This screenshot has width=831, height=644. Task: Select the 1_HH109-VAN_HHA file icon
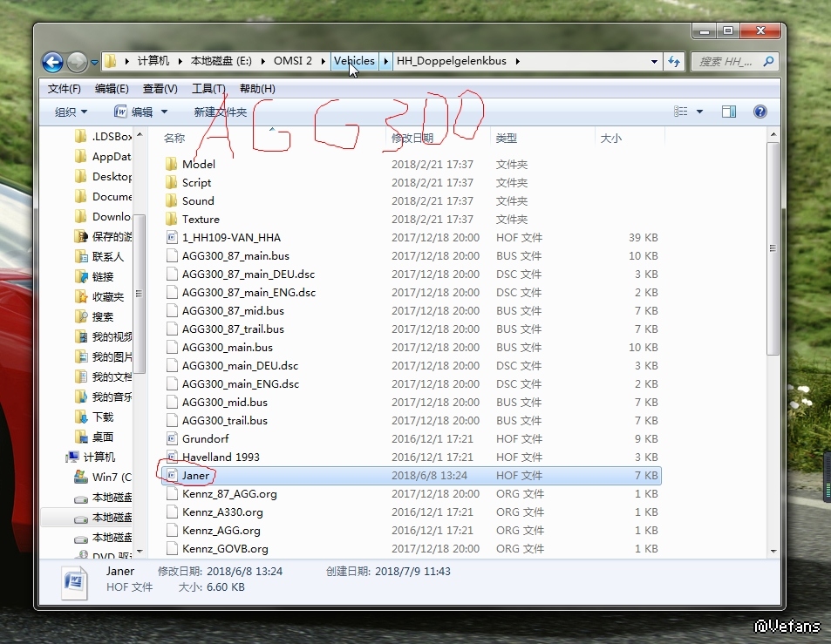[171, 237]
